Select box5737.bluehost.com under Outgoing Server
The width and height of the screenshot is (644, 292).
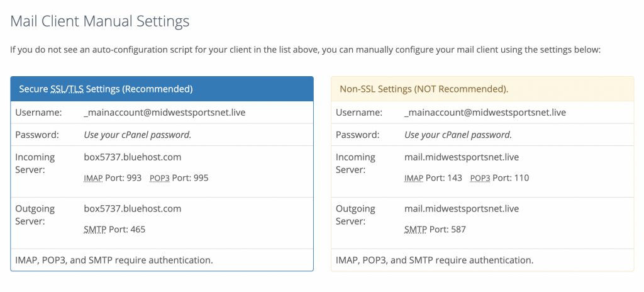pyautogui.click(x=132, y=209)
